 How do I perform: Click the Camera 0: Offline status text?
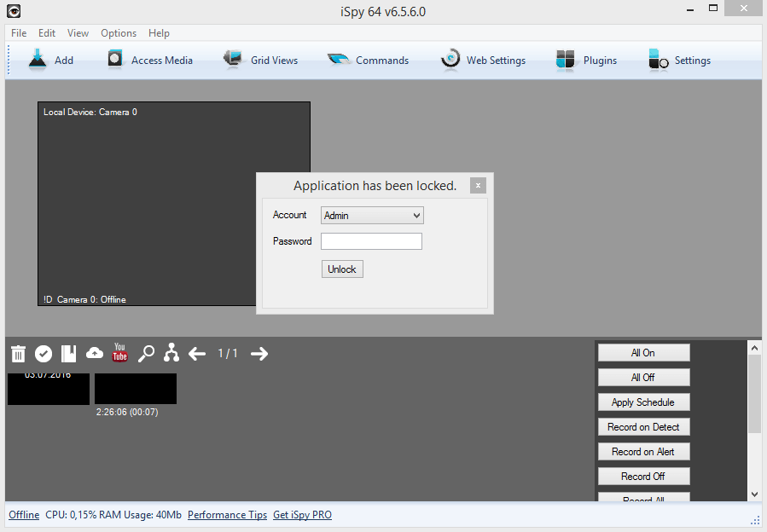click(x=91, y=299)
